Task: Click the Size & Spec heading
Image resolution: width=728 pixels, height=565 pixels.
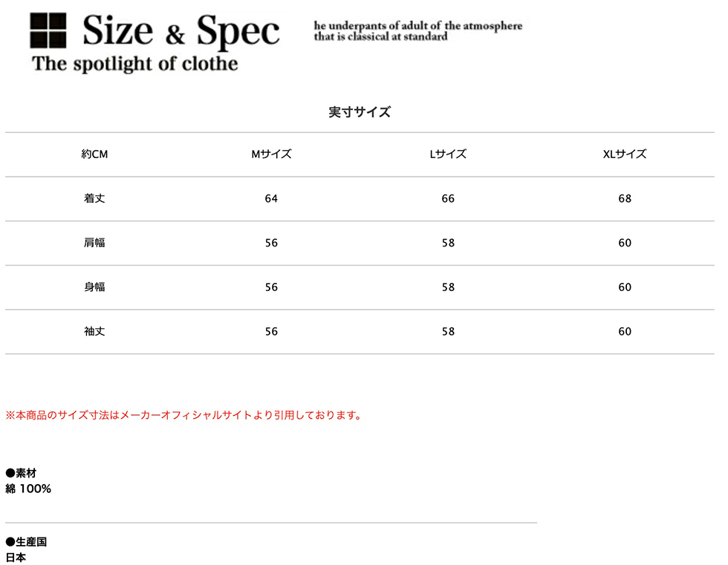Action: click(x=181, y=30)
